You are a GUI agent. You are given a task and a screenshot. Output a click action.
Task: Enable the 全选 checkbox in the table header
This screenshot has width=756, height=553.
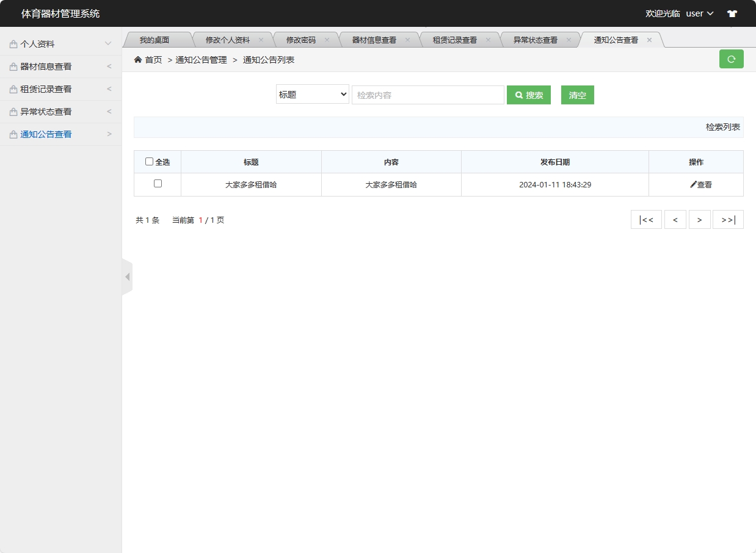pyautogui.click(x=149, y=161)
